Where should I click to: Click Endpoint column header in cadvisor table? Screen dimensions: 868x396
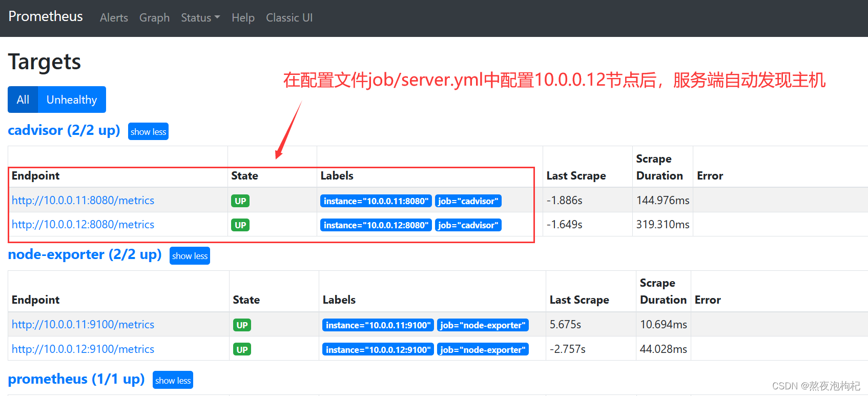coord(36,176)
